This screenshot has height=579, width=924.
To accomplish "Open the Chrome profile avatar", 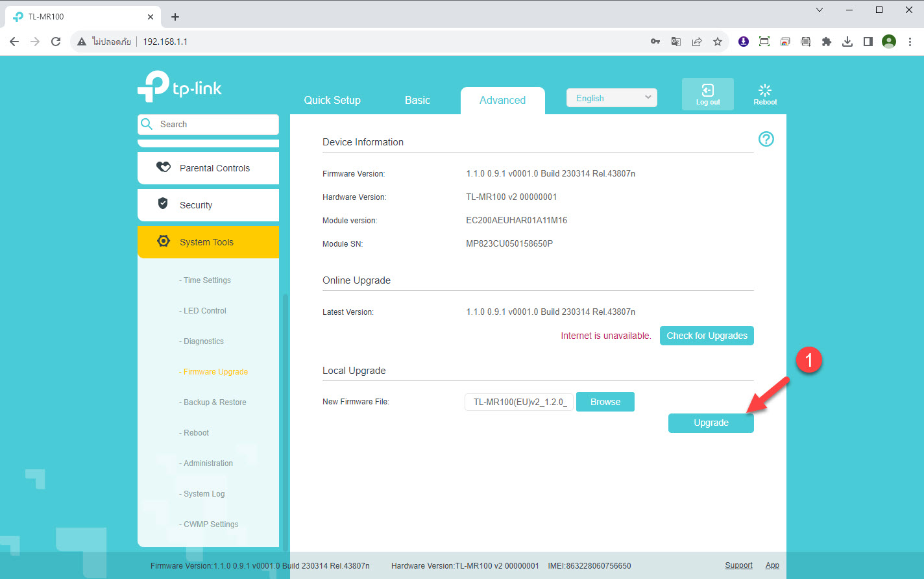I will (x=889, y=42).
